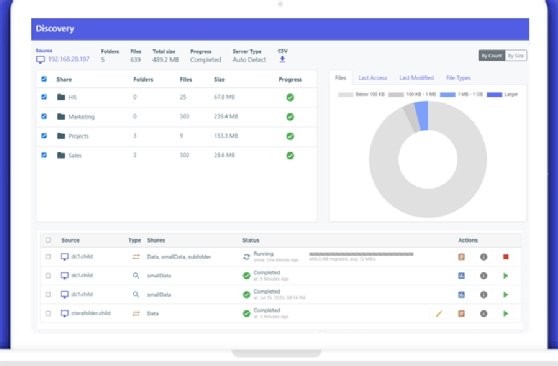Click the Projects folder icon
Image resolution: width=558 pixels, height=366 pixels.
[x=61, y=136]
